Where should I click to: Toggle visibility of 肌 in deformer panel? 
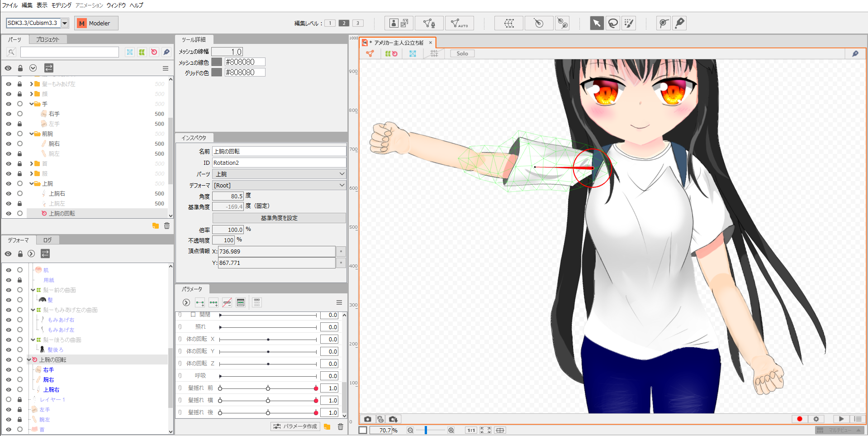click(8, 270)
